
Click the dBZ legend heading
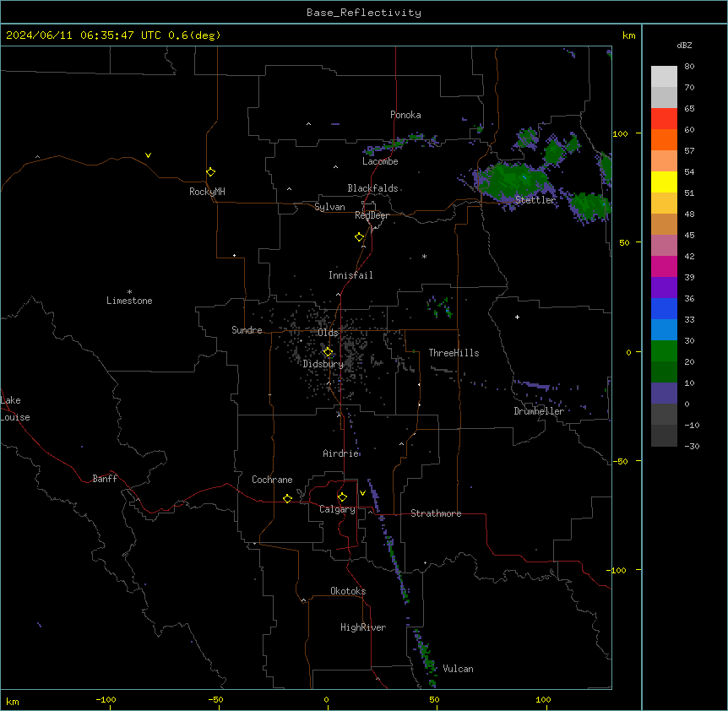(x=684, y=45)
